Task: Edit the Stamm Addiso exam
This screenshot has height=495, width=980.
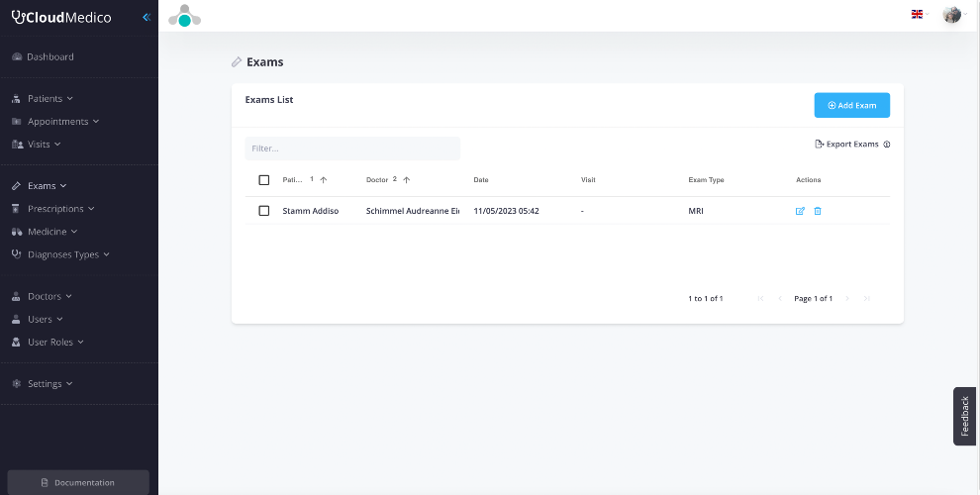Action: click(x=800, y=211)
